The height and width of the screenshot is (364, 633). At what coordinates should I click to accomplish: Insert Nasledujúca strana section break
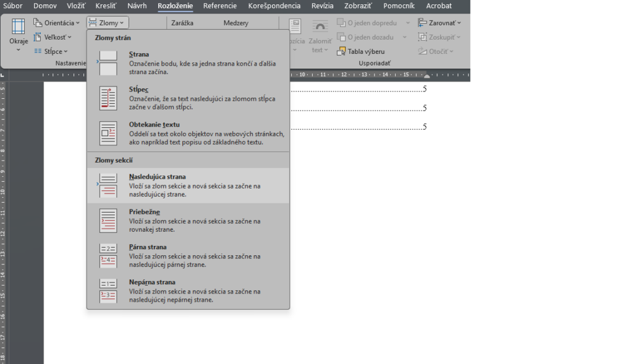point(188,185)
